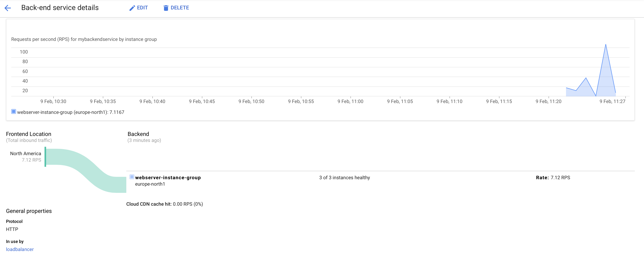The image size is (644, 257).
Task: Select webserver-instance-group backend name
Action: (168, 177)
